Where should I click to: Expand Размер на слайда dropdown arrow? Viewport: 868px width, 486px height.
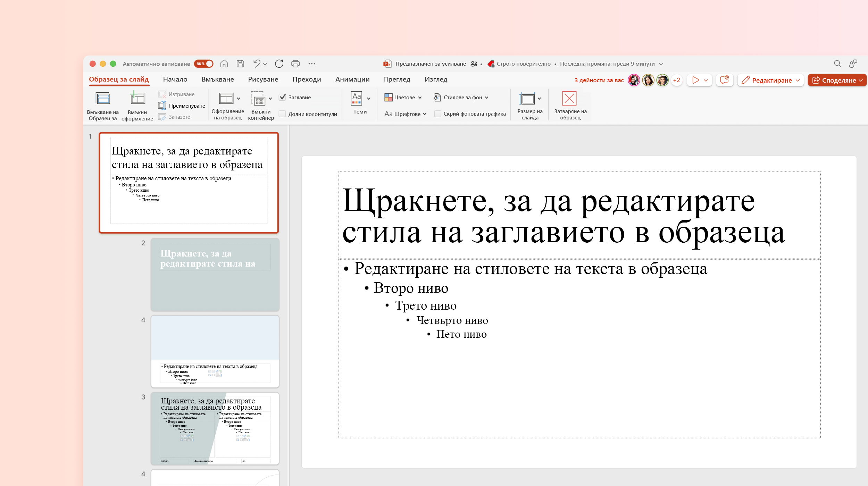(539, 99)
